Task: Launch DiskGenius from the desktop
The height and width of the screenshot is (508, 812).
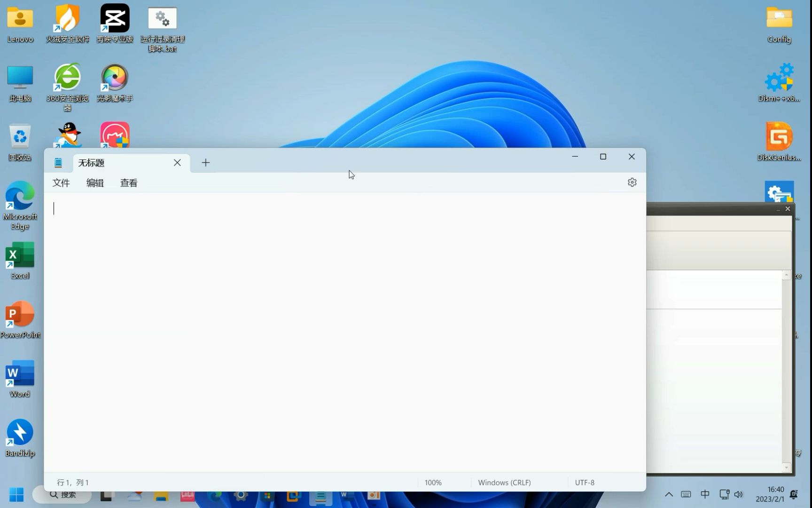Action: (779, 136)
